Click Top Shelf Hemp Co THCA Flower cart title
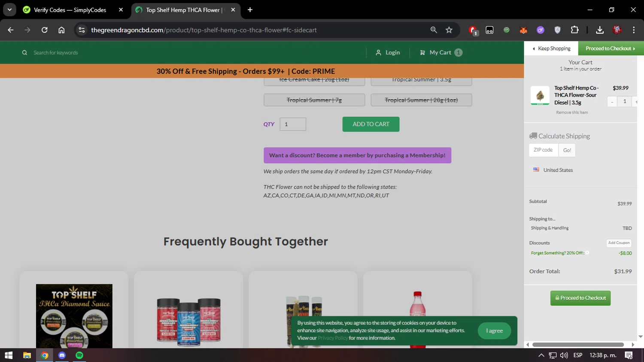644x362 pixels. pyautogui.click(x=576, y=95)
